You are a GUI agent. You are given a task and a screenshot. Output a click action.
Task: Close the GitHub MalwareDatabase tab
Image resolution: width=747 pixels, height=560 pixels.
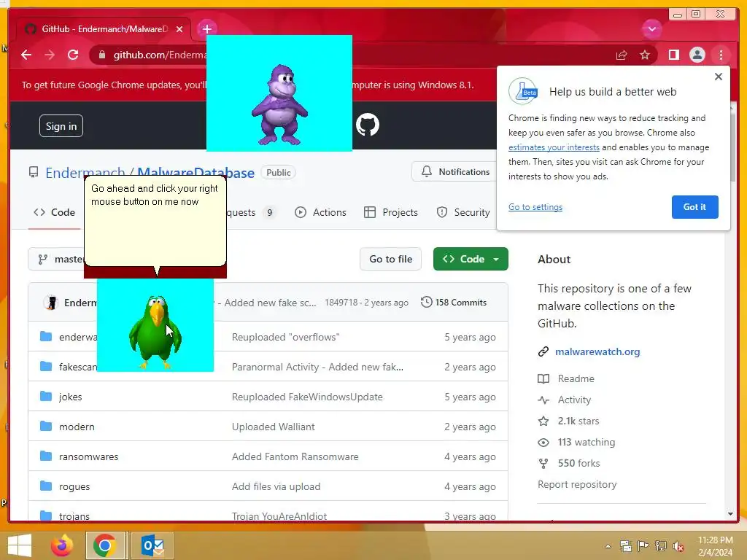[179, 29]
